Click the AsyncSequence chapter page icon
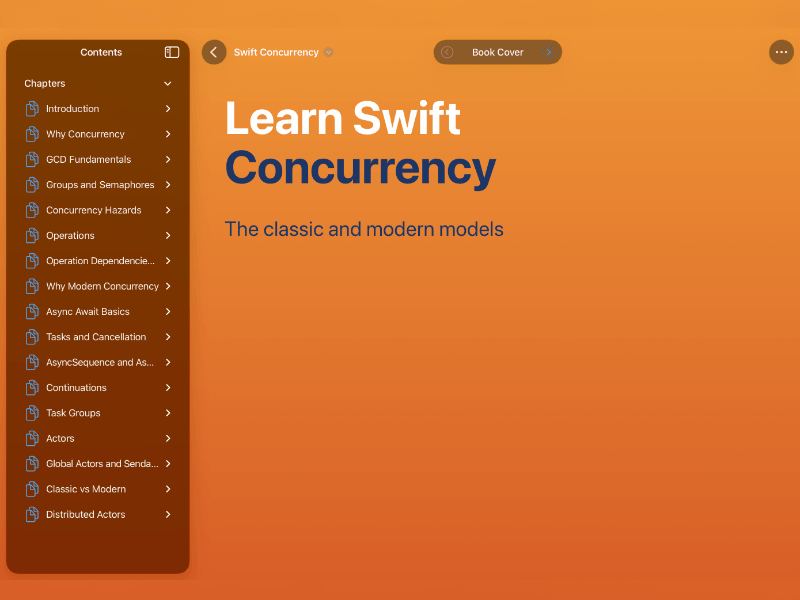 pyautogui.click(x=32, y=362)
